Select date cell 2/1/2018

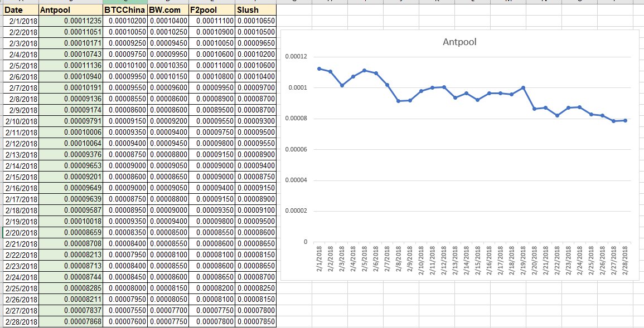21,21
